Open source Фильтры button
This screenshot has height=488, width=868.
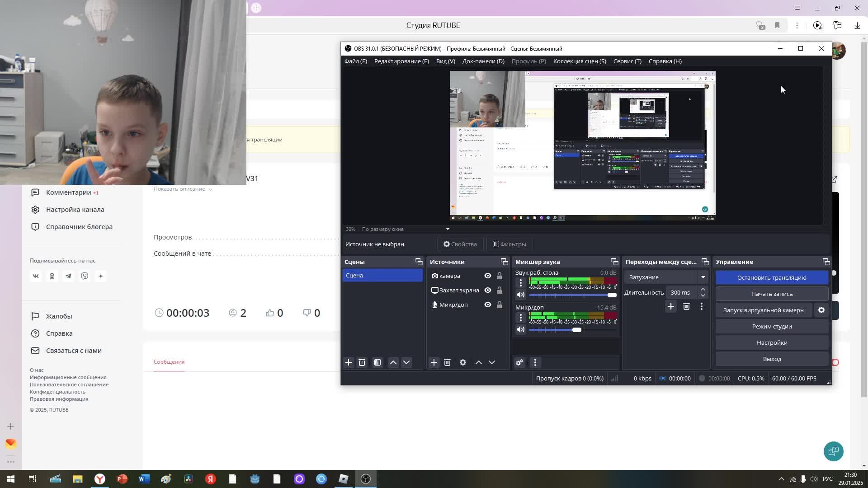(509, 244)
